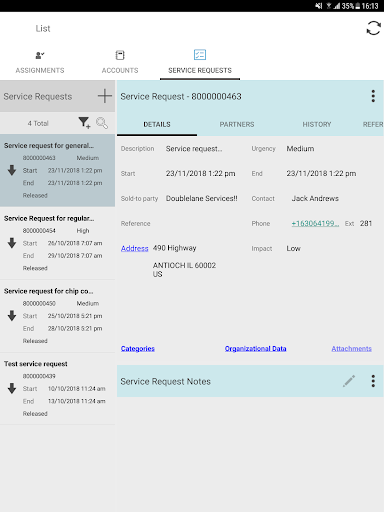Viewport: 384px width, 512px height.
Task: Tap the Jack Andrews contact value
Action: 315,198
